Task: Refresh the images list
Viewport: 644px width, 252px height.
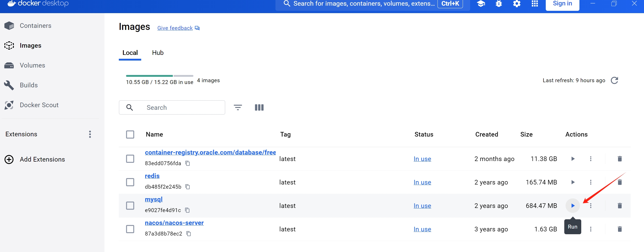Action: [x=615, y=80]
